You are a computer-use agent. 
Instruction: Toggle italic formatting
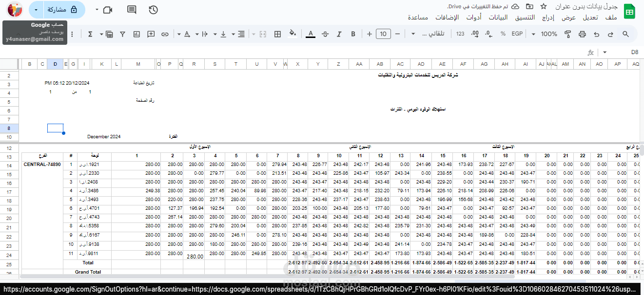pos(339,34)
